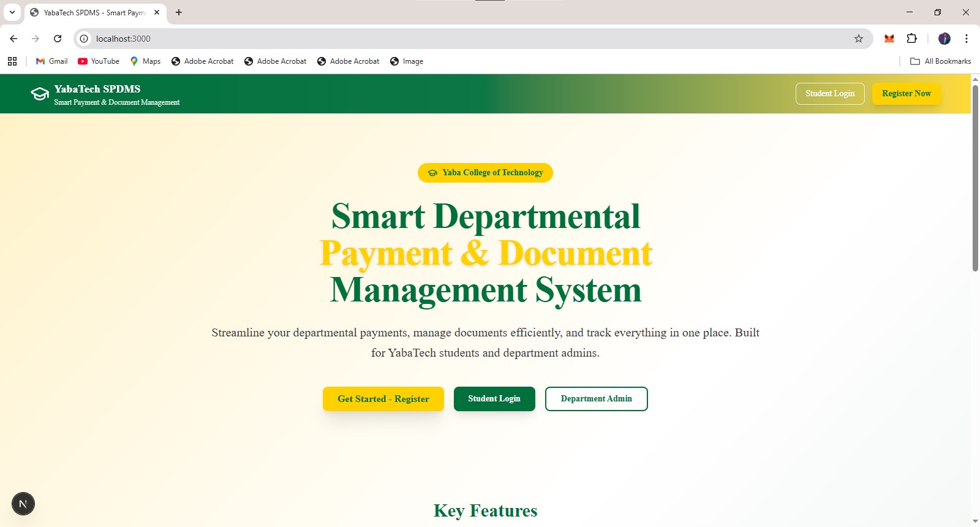980x527 pixels.
Task: Open the first Adobe Acrobat bookmark
Action: pos(203,61)
